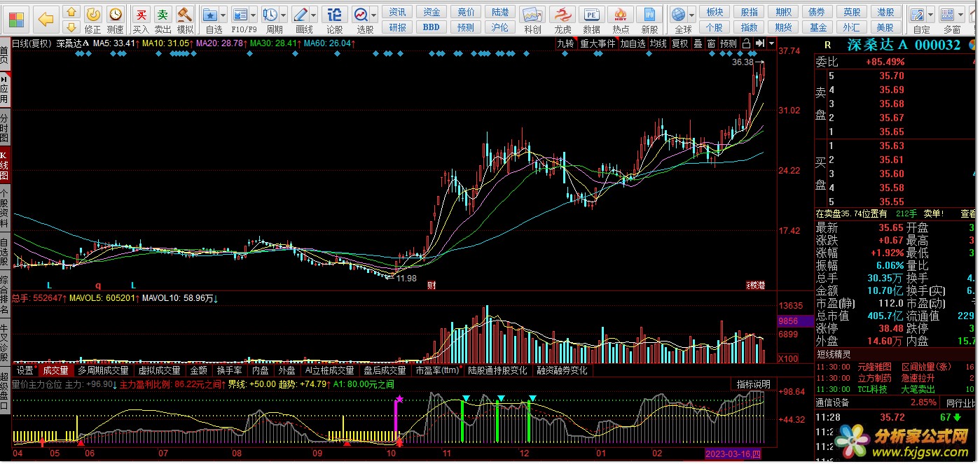Viewport: 980px width, 464px height.
Task: Toggle 九转 indicator on chart
Action: (565, 43)
